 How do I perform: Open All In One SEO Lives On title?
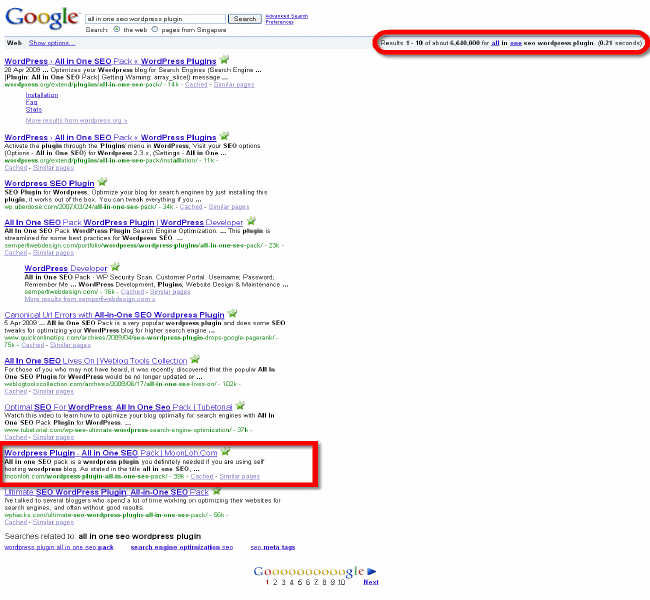tap(96, 361)
